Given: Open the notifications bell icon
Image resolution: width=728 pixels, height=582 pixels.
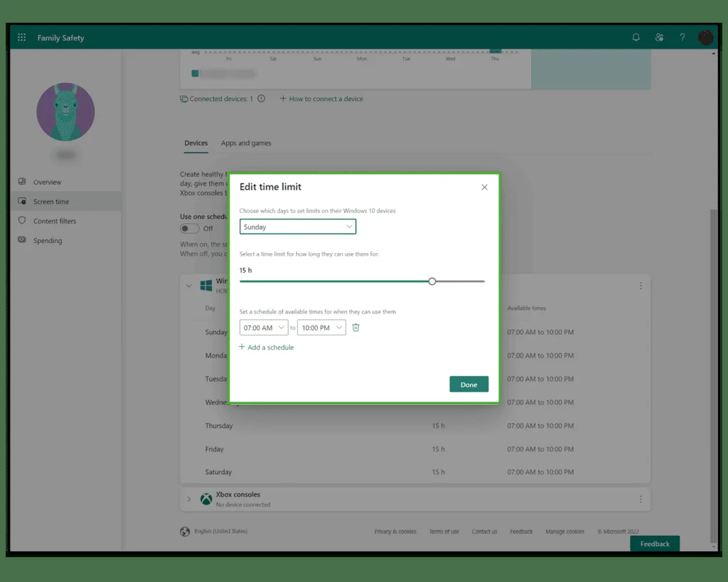Looking at the screenshot, I should (636, 37).
